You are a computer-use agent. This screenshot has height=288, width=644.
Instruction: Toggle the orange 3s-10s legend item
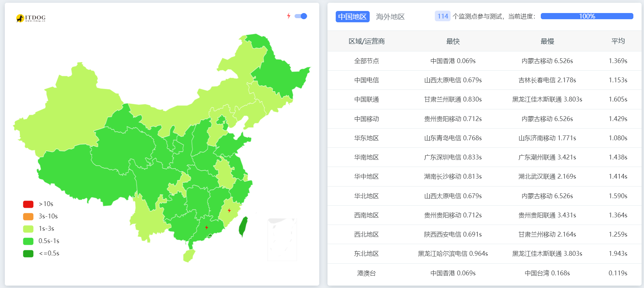coord(28,217)
